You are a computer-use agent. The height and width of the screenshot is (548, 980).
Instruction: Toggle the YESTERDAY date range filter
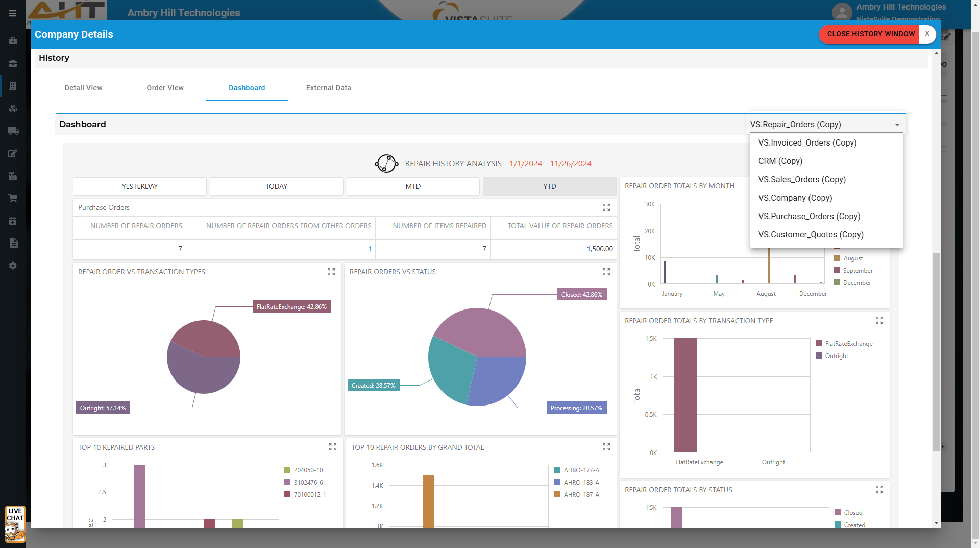point(140,186)
